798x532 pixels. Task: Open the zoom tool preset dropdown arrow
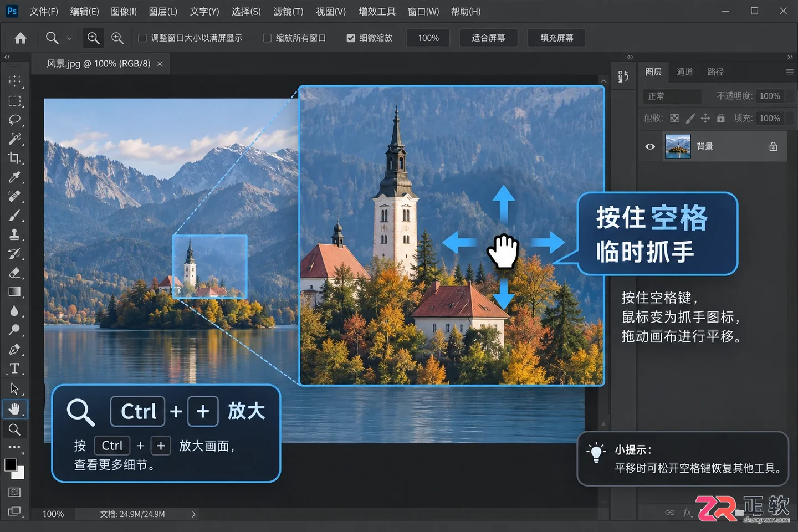coord(69,38)
